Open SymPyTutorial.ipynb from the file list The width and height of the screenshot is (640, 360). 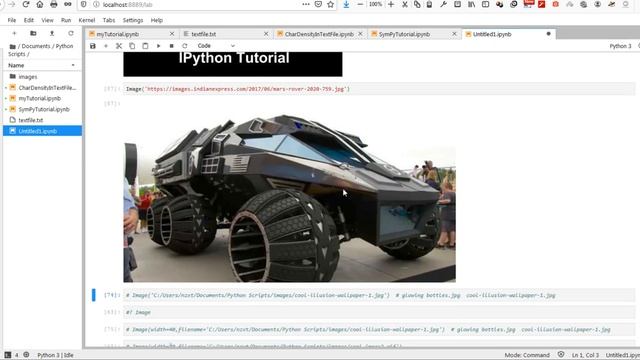pos(42,109)
